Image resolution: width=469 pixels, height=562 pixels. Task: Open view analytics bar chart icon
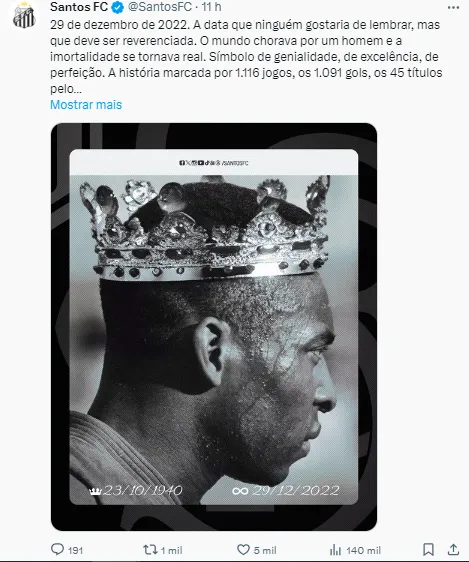[x=335, y=549]
